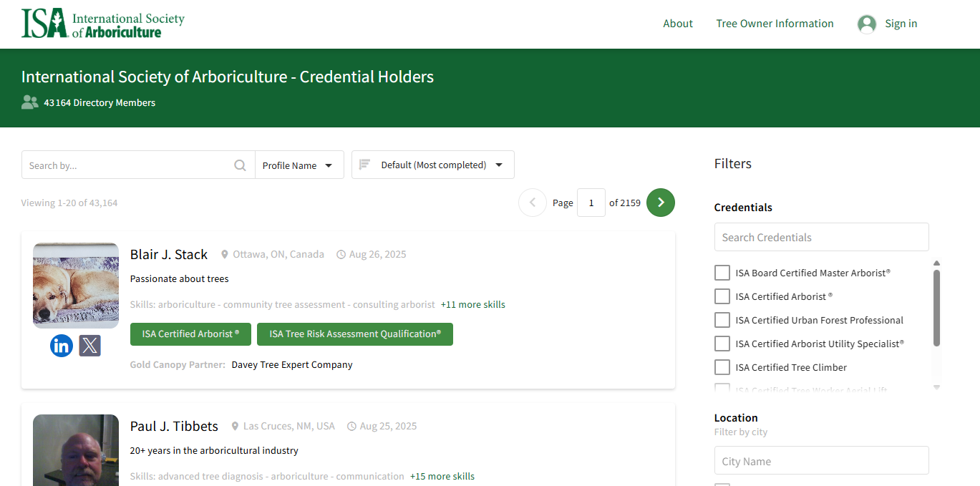Viewport: 980px width, 486px height.
Task: Check ISA Board Certified Master Arborist filter
Action: (722, 273)
